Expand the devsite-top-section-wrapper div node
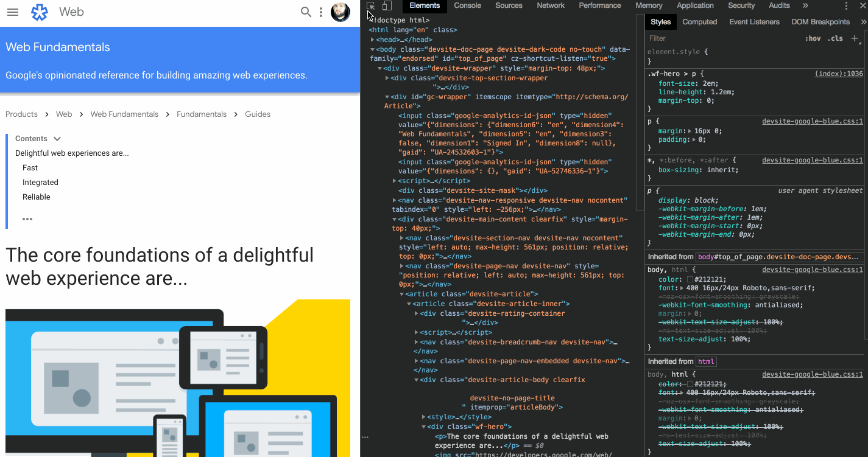This screenshot has width=868, height=457. (387, 78)
